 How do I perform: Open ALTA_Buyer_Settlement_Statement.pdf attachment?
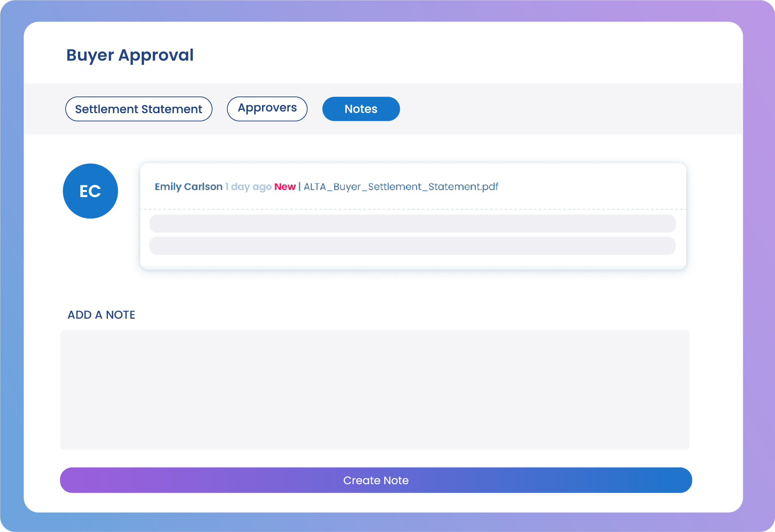[x=401, y=187]
